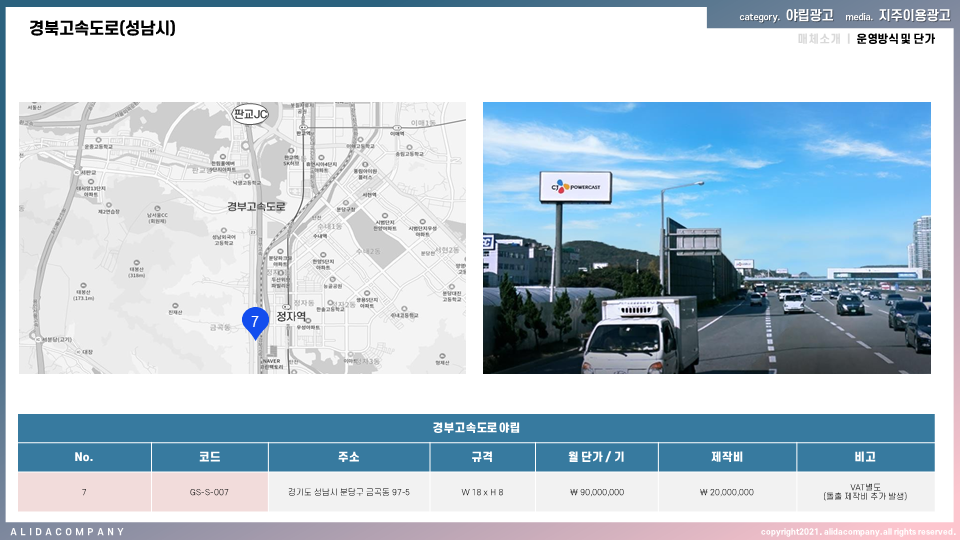
Task: Click the 제작비 column header
Action: coord(727,457)
